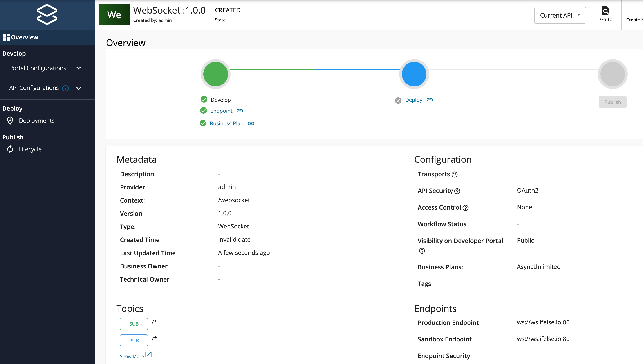This screenshot has height=364, width=643.
Task: Click the WSO2 logo in the sidebar
Action: 47,14
